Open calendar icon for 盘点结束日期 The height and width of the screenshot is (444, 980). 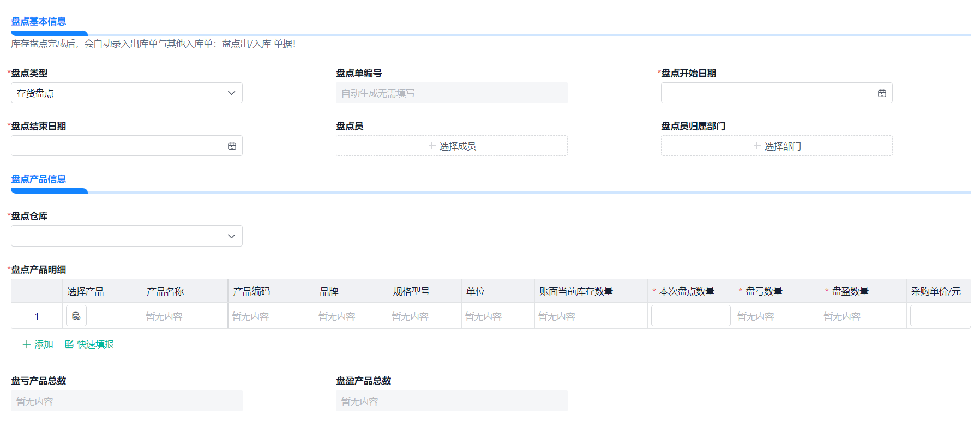tap(232, 146)
